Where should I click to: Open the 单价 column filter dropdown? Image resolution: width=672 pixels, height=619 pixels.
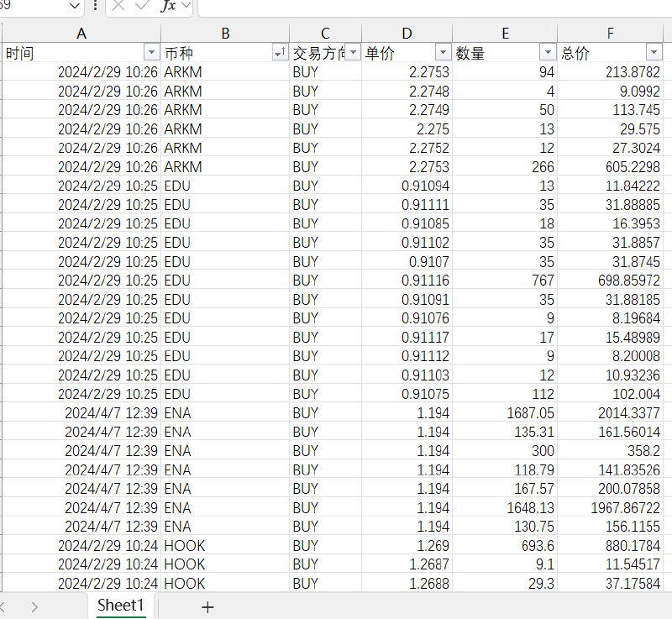[444, 53]
